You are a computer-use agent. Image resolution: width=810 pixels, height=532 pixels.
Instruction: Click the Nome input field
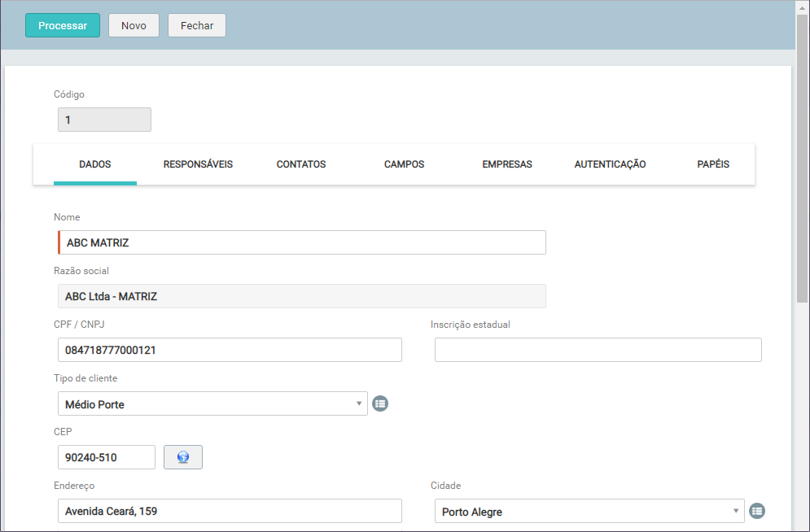(x=302, y=242)
